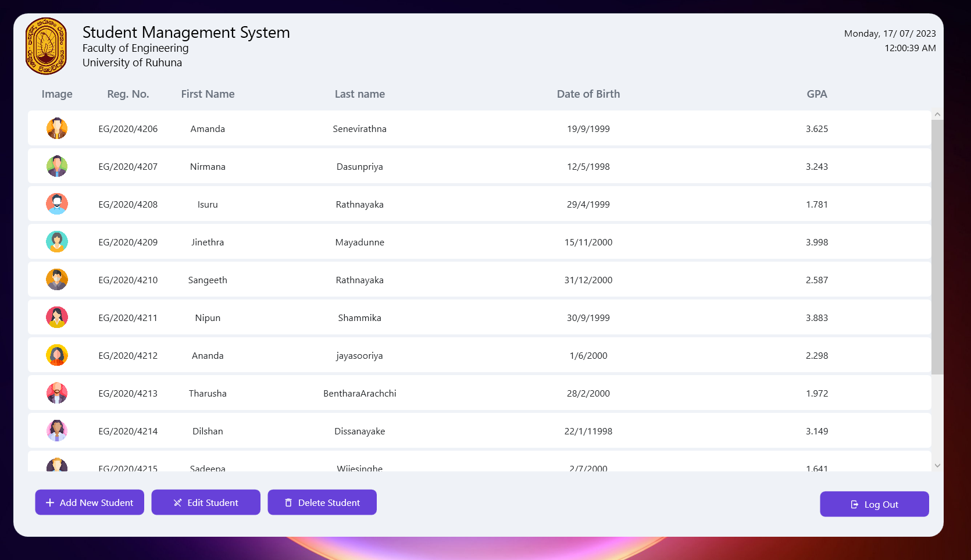Click the plus icon on Add New Student
This screenshot has height=560, width=971.
49,502
